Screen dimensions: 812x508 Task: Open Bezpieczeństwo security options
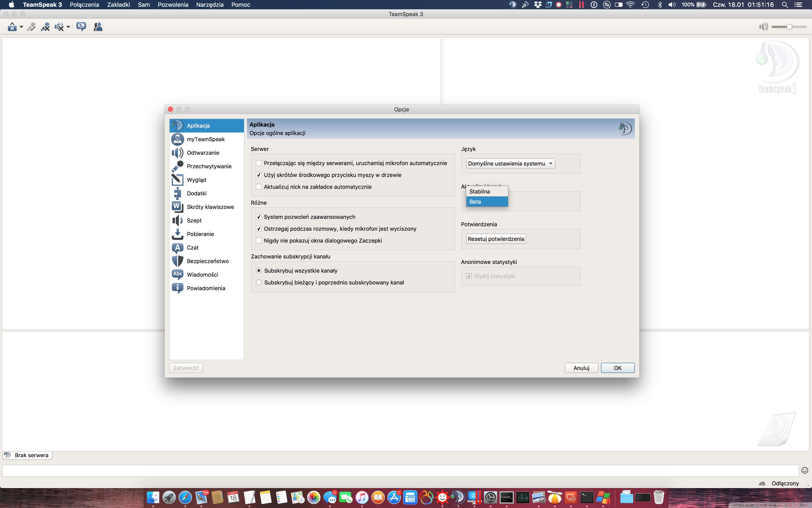pos(207,261)
